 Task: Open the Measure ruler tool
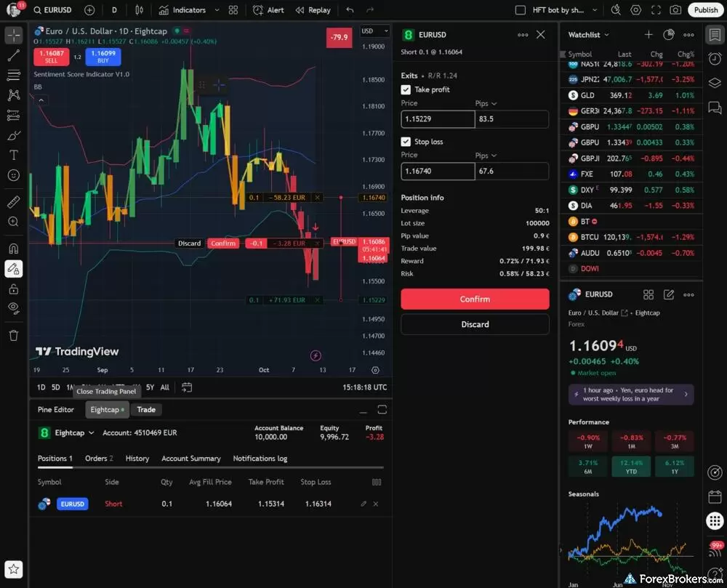12,202
